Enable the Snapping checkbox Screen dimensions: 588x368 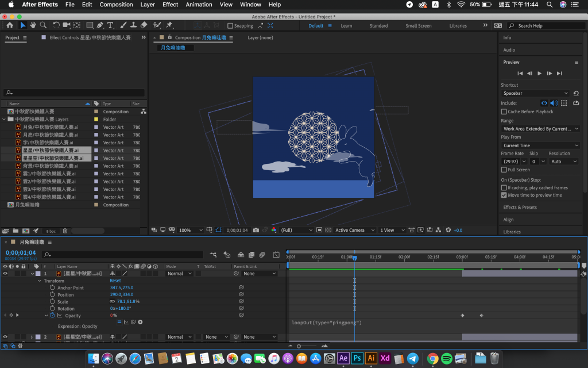[230, 26]
